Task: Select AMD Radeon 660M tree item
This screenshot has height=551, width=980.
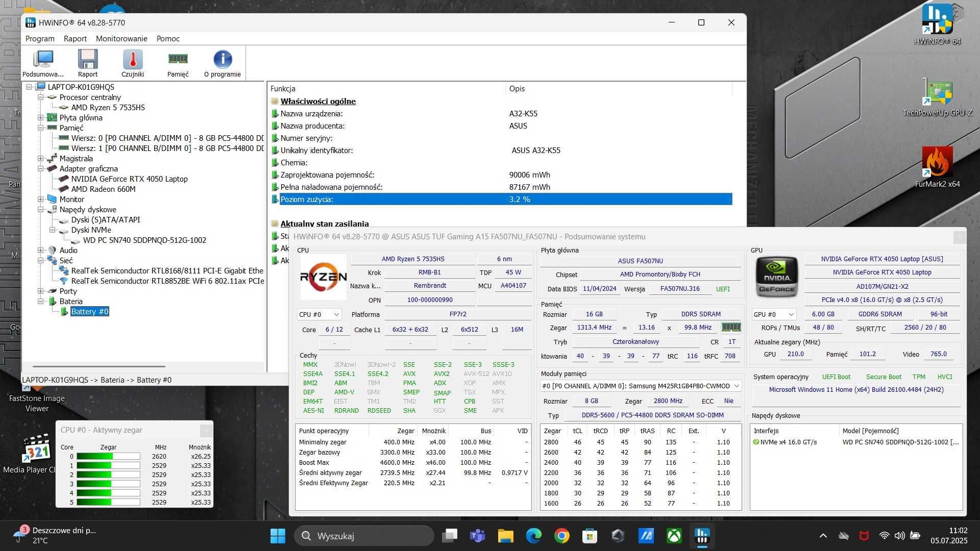Action: 103,189
